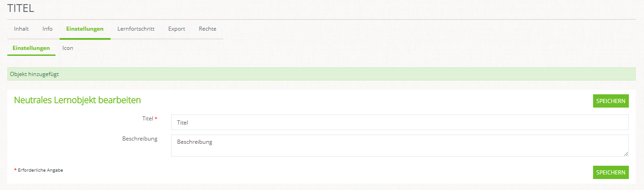Click the TITEL page heading

click(21, 8)
